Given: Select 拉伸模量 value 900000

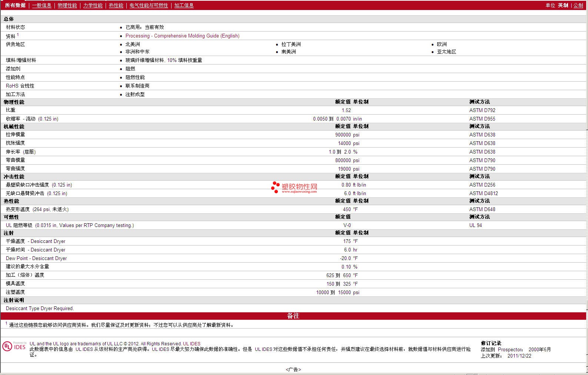Looking at the screenshot, I should point(343,135).
